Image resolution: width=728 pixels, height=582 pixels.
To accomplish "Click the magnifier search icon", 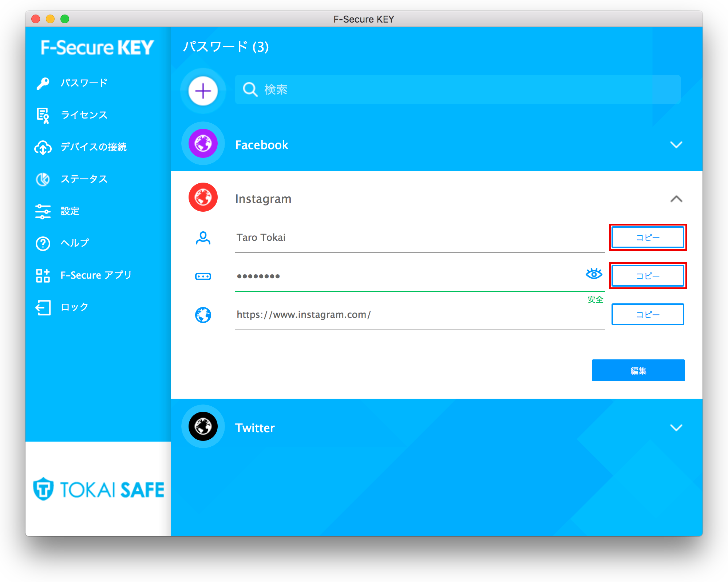I will (x=250, y=89).
